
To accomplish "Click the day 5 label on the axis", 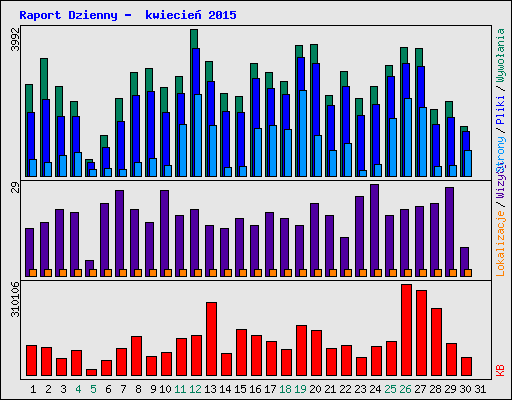I will click(93, 389).
